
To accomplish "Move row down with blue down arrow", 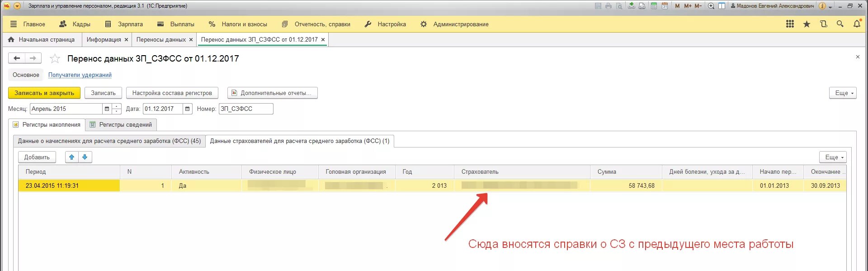I will pos(85,157).
